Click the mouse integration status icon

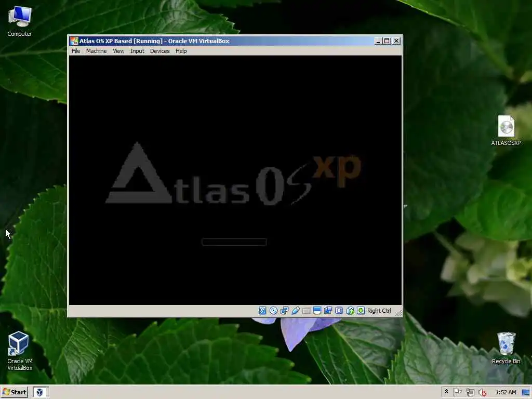coord(350,311)
